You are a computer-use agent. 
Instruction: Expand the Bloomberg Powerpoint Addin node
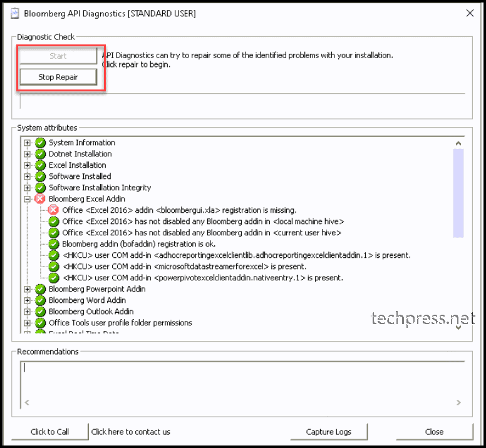[28, 289]
